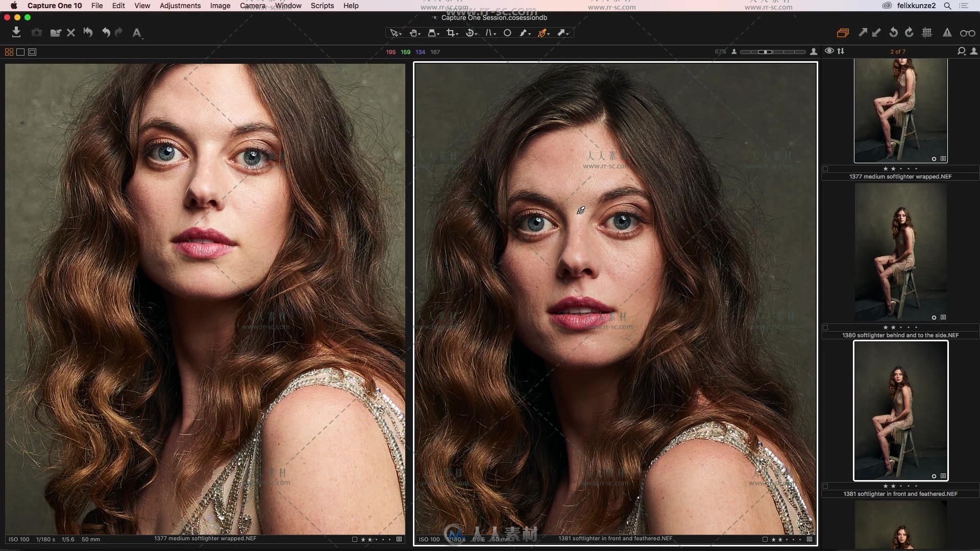Select the Loupe tool
Image resolution: width=980 pixels, height=551 pixels.
433,33
